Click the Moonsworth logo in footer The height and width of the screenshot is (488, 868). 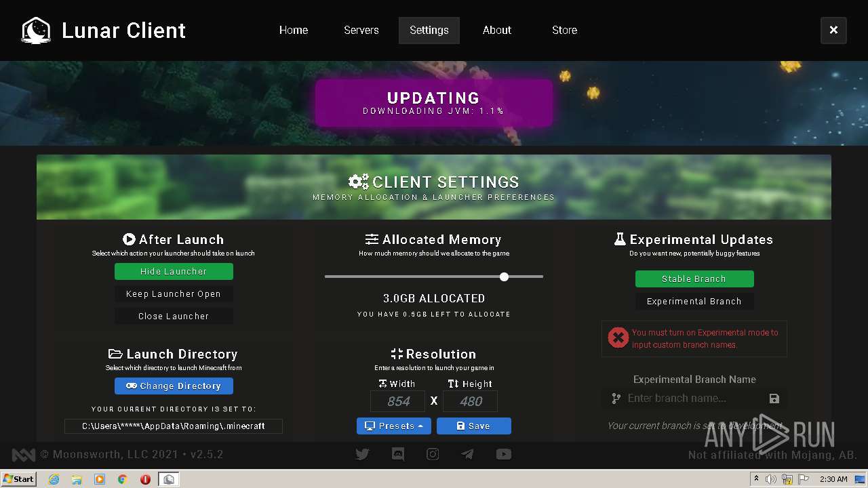tap(23, 455)
